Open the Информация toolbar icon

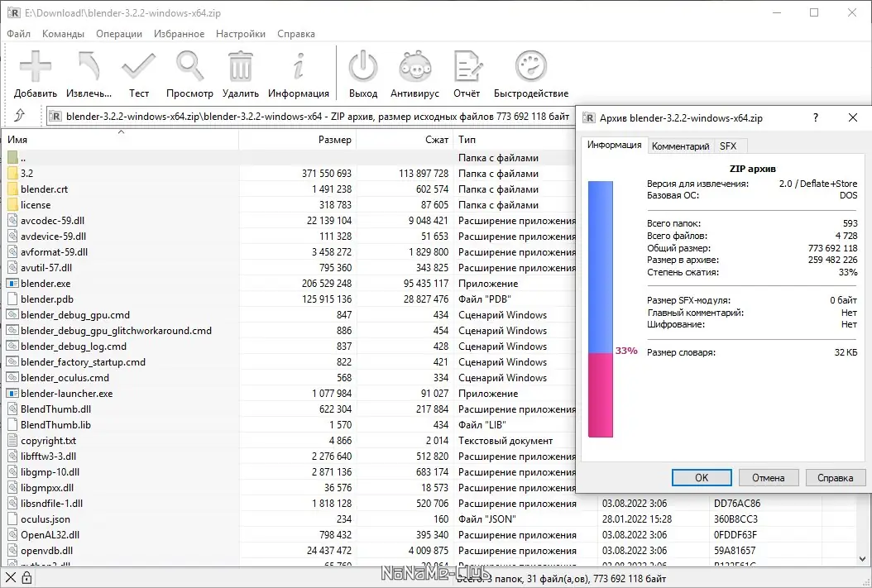pos(299,67)
